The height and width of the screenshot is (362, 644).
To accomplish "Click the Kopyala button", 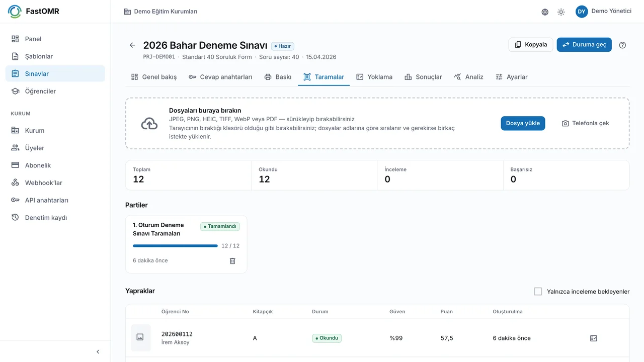I will point(531,45).
